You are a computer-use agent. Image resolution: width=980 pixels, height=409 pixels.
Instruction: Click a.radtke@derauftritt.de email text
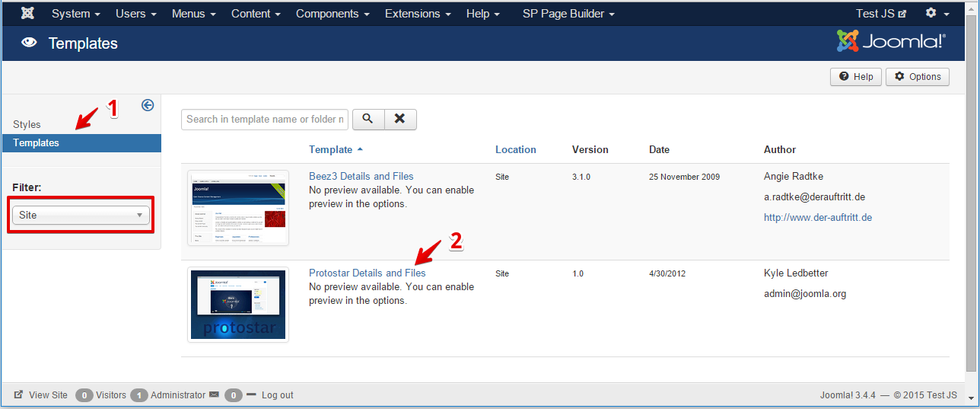(815, 197)
